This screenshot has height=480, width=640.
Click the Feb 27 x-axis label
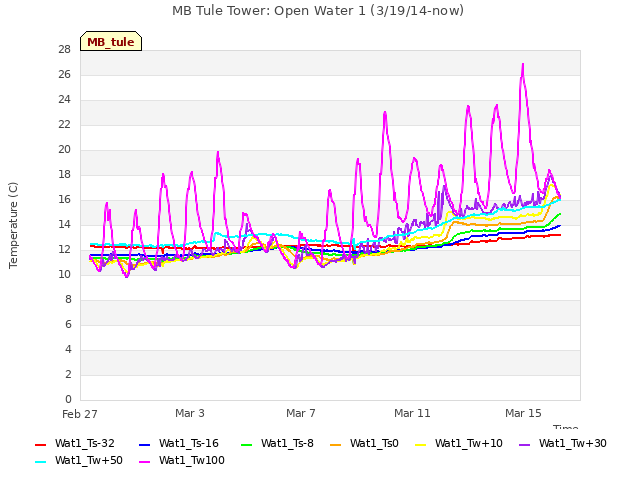tap(80, 414)
